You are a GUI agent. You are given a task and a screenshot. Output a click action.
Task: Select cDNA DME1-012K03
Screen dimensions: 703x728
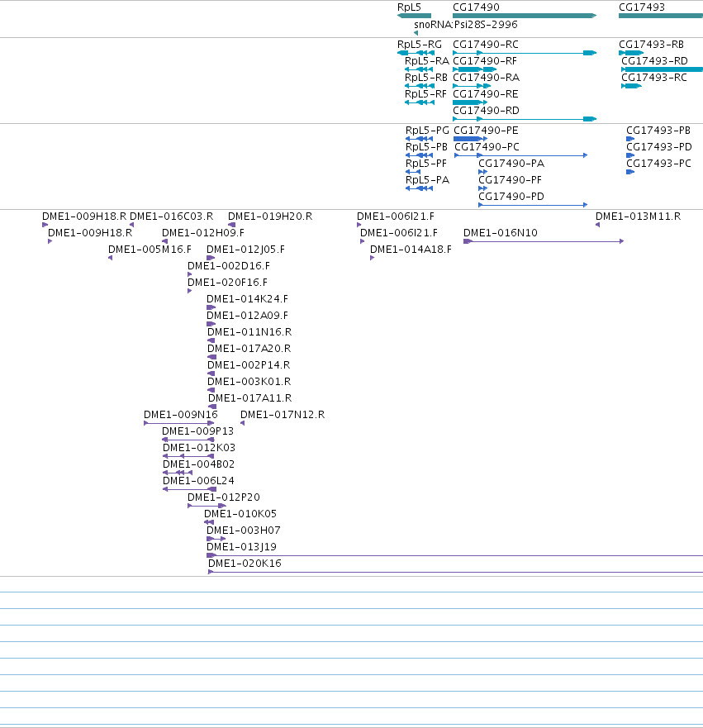pos(188,456)
